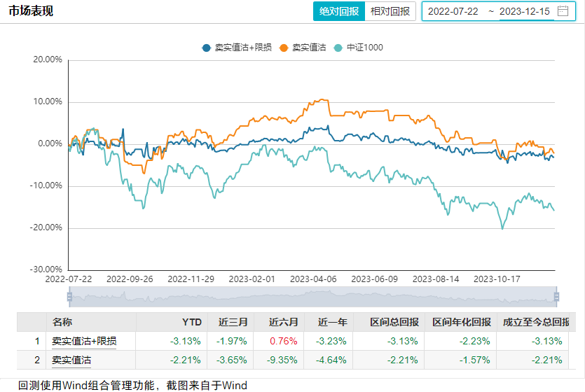
Task: Sort by 近六月 column header
Action: (x=284, y=322)
